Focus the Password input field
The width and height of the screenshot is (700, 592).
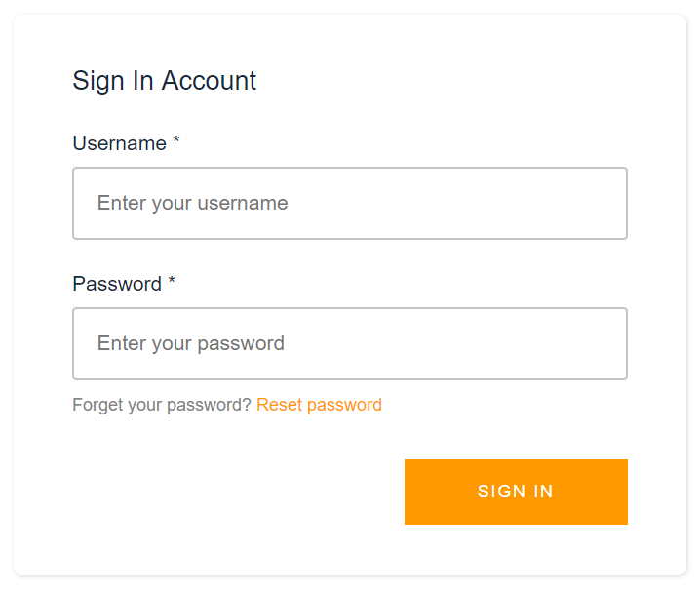pos(349,343)
